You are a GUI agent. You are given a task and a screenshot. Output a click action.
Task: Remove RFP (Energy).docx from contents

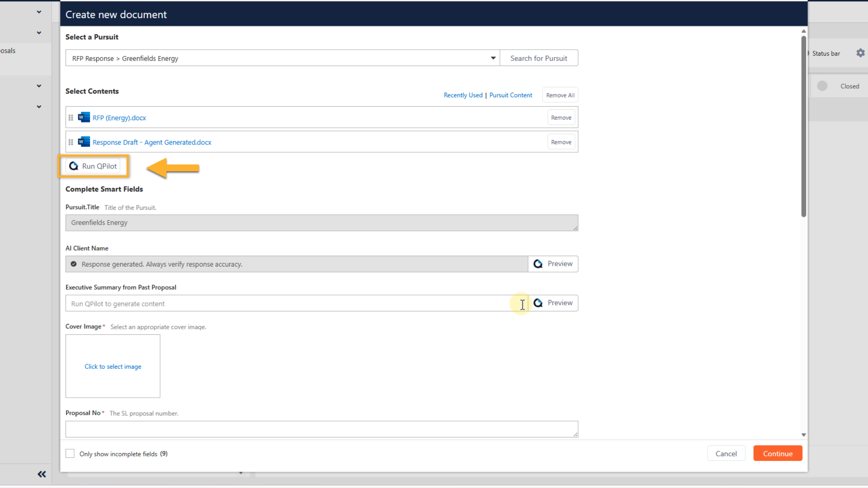click(561, 117)
